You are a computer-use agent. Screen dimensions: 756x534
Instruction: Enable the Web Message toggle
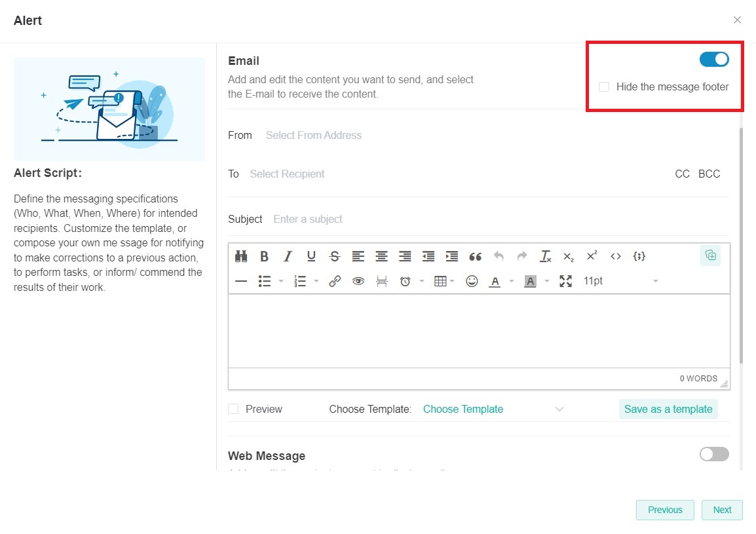713,454
